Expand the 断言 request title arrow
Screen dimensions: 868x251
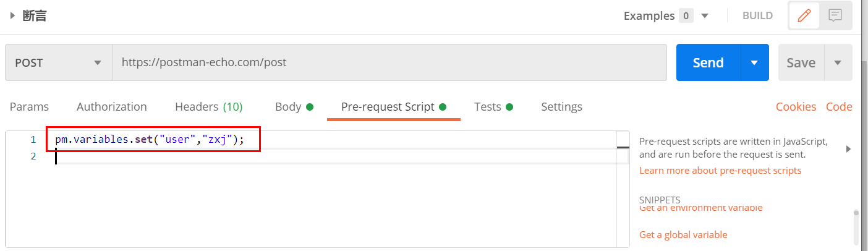12,16
